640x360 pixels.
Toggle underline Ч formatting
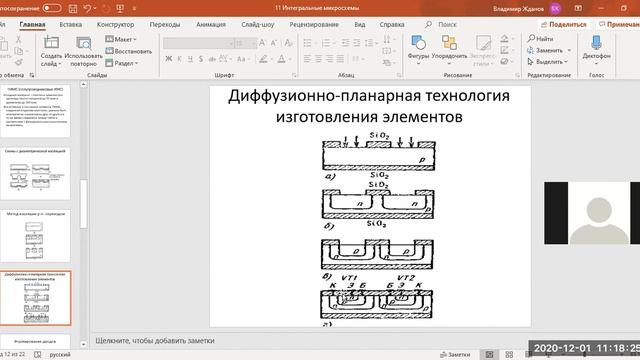[190, 59]
